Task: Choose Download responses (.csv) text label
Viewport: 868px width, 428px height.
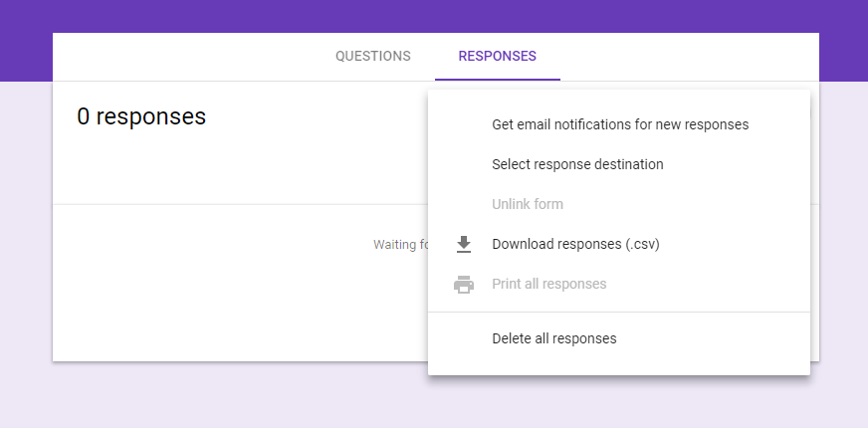Action: pyautogui.click(x=575, y=244)
